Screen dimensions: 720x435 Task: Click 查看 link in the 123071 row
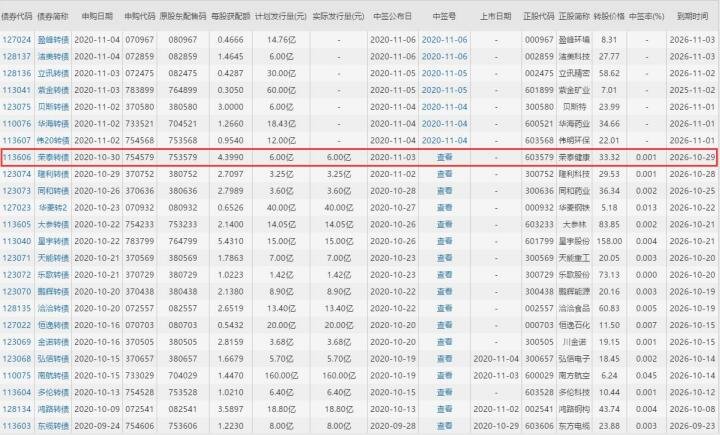[444, 258]
